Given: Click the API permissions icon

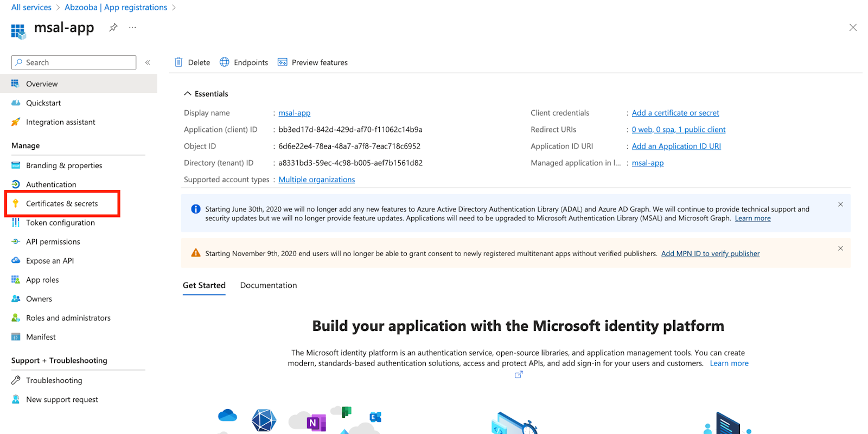Looking at the screenshot, I should click(x=16, y=241).
